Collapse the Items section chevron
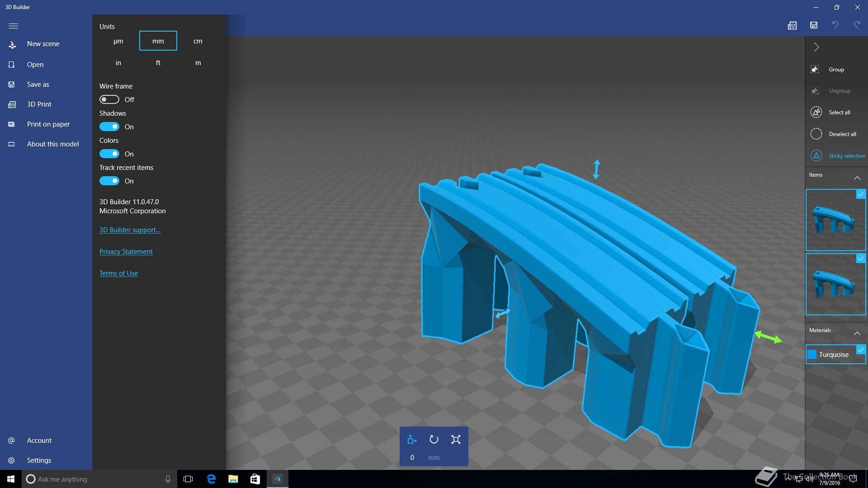868x488 pixels. 857,178
